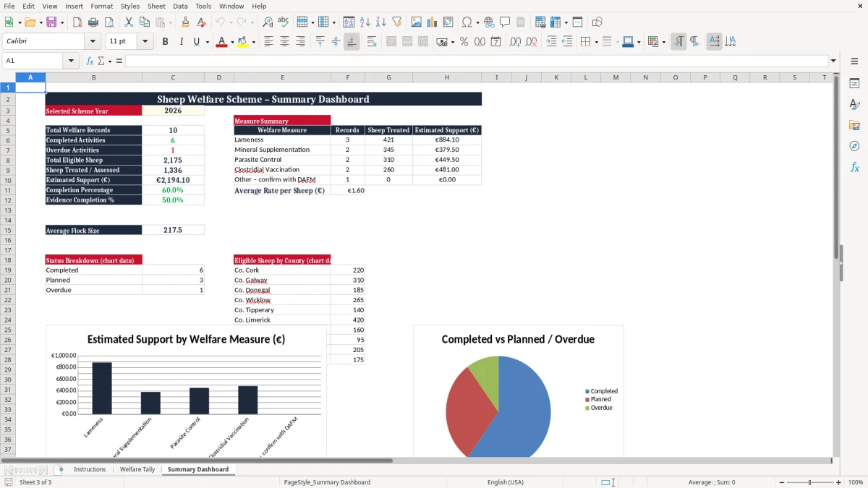Click the zoom slider handle
Image resolution: width=868 pixels, height=488 pixels.
pos(809,482)
